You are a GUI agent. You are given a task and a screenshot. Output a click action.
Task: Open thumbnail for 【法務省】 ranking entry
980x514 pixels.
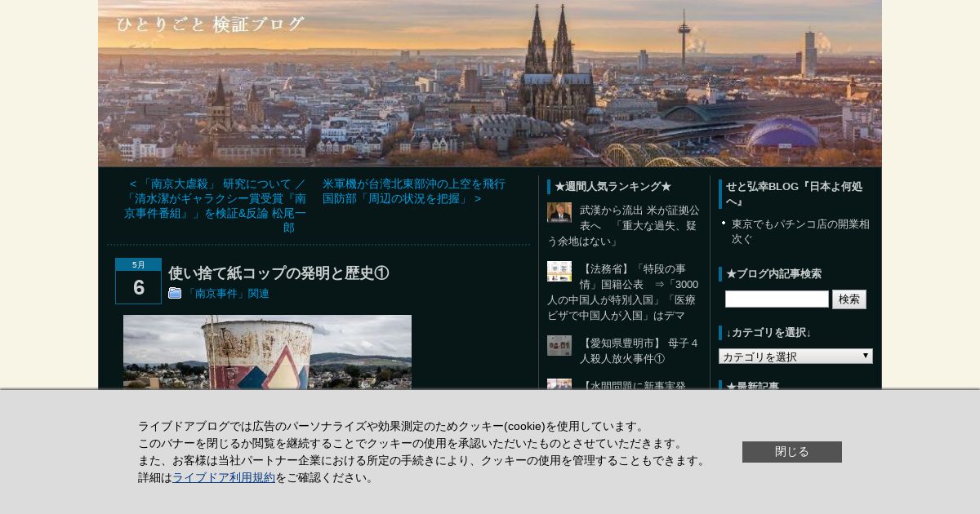click(559, 271)
